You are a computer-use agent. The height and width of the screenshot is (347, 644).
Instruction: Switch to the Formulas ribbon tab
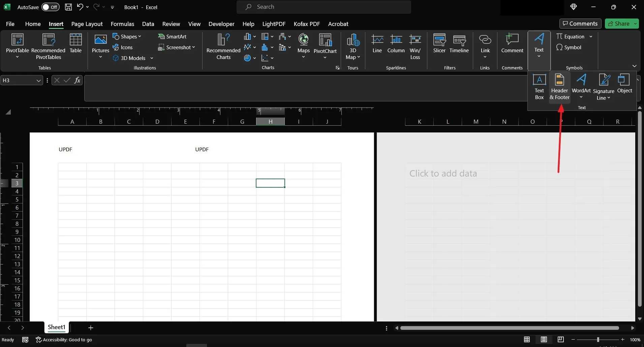(122, 24)
